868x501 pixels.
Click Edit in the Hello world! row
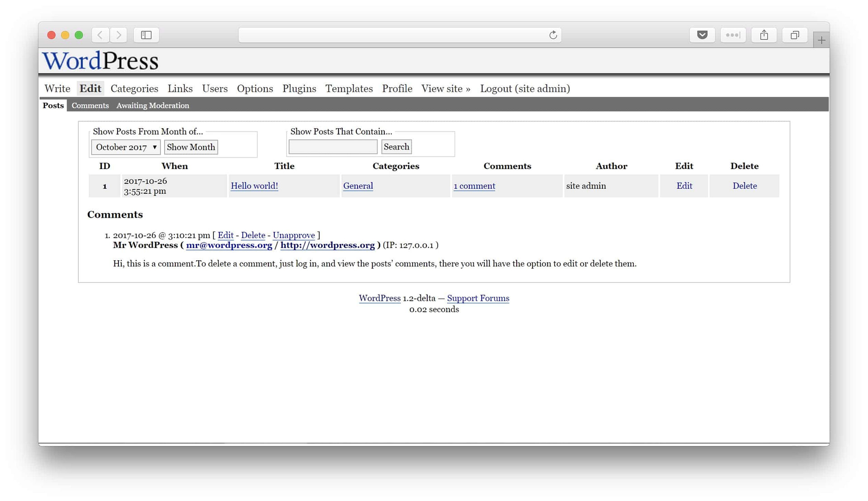coord(684,186)
